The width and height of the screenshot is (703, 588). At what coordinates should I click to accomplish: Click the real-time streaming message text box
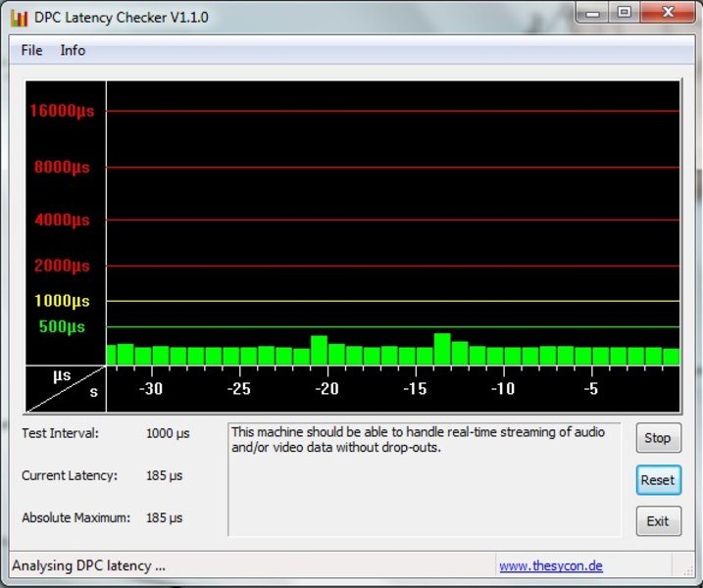[424, 479]
